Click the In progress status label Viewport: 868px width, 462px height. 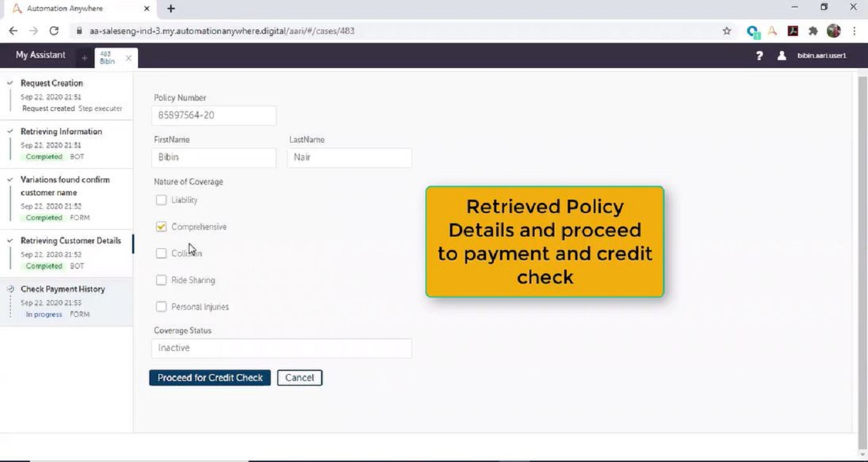coord(44,314)
